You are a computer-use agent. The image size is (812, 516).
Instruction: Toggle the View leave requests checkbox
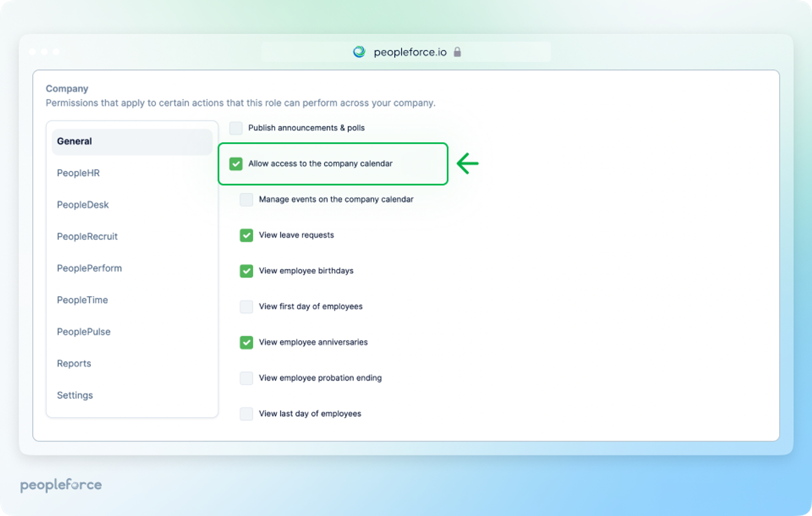[x=247, y=235]
